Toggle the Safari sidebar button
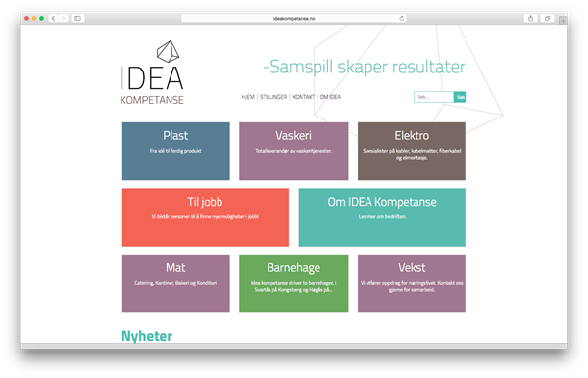This screenshot has height=378, width=588. [77, 18]
